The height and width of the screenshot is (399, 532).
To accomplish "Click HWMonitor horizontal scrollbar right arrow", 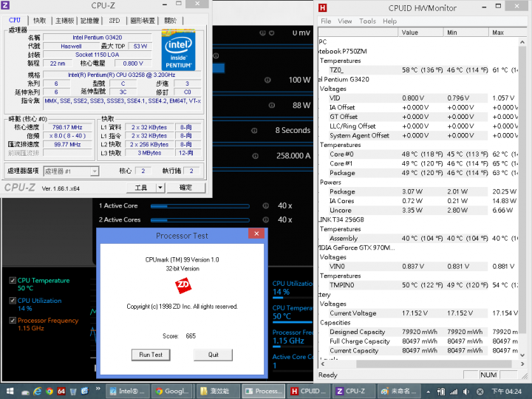I will click(522, 364).
